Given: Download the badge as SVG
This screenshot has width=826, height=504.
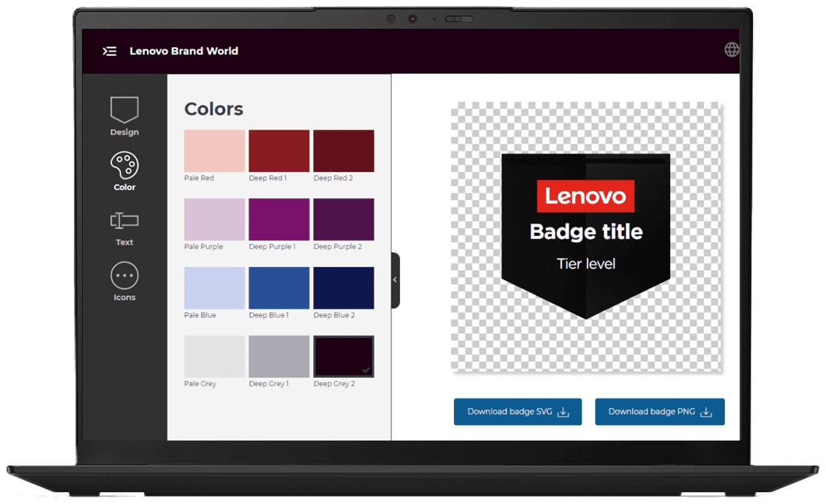Looking at the screenshot, I should coord(517,412).
